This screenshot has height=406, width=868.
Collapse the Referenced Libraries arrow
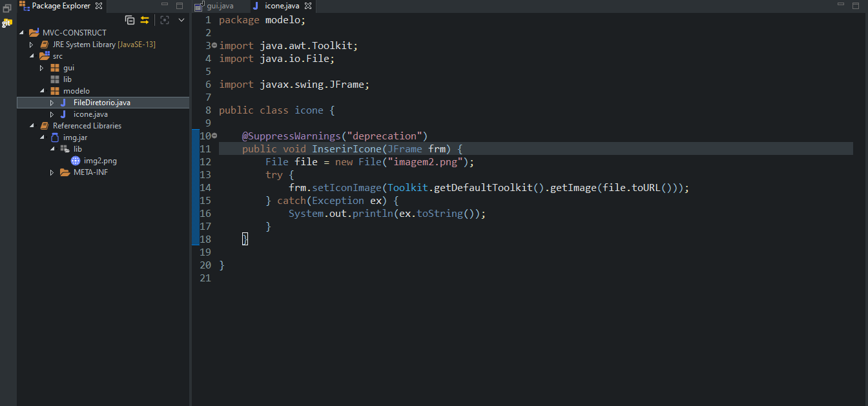32,126
